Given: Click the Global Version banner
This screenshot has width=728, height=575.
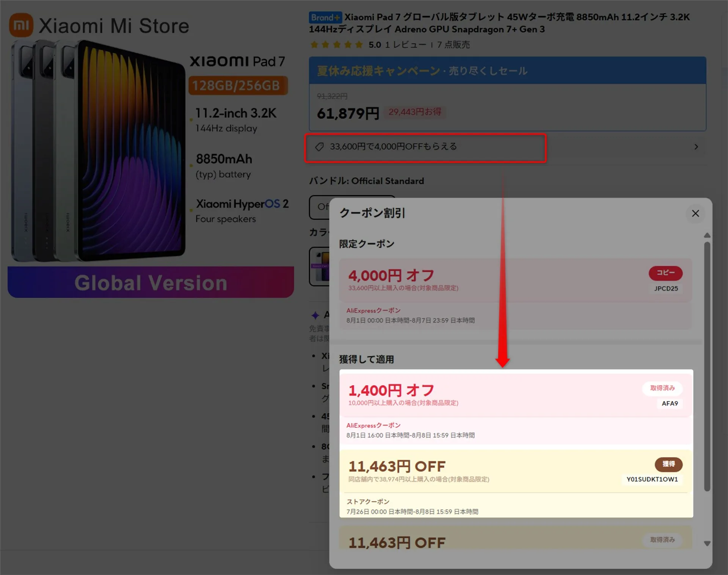Looking at the screenshot, I should [151, 282].
